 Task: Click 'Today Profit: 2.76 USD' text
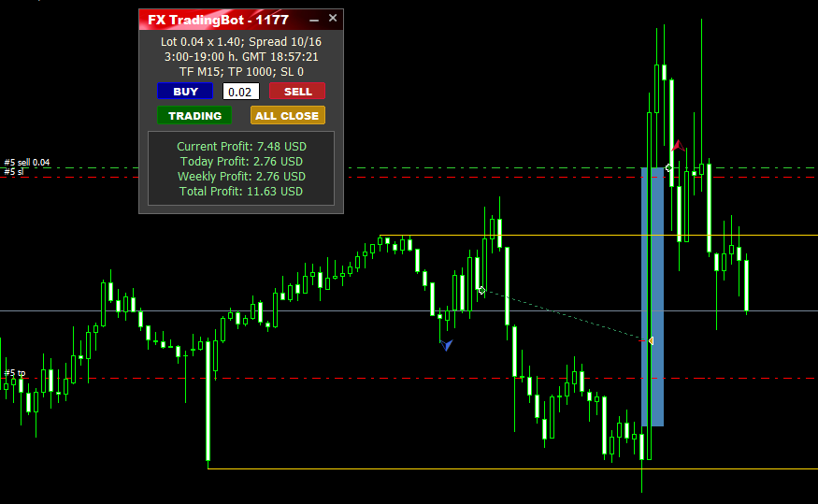click(x=241, y=162)
